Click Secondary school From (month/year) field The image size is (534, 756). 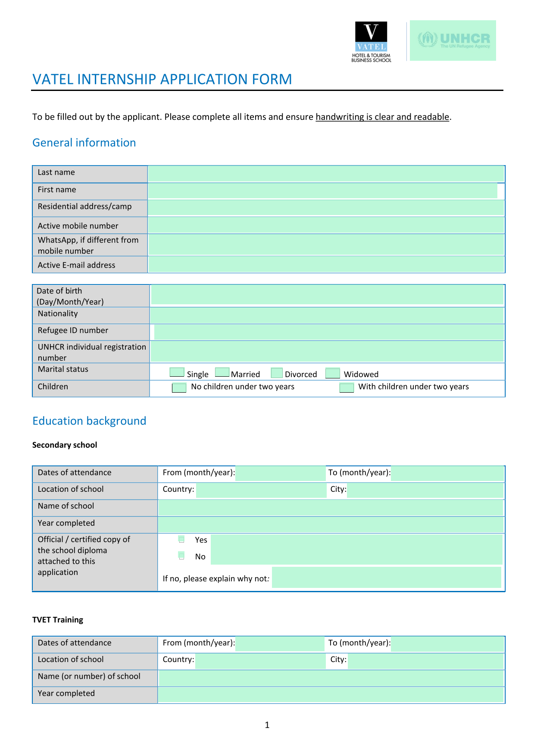(x=281, y=473)
